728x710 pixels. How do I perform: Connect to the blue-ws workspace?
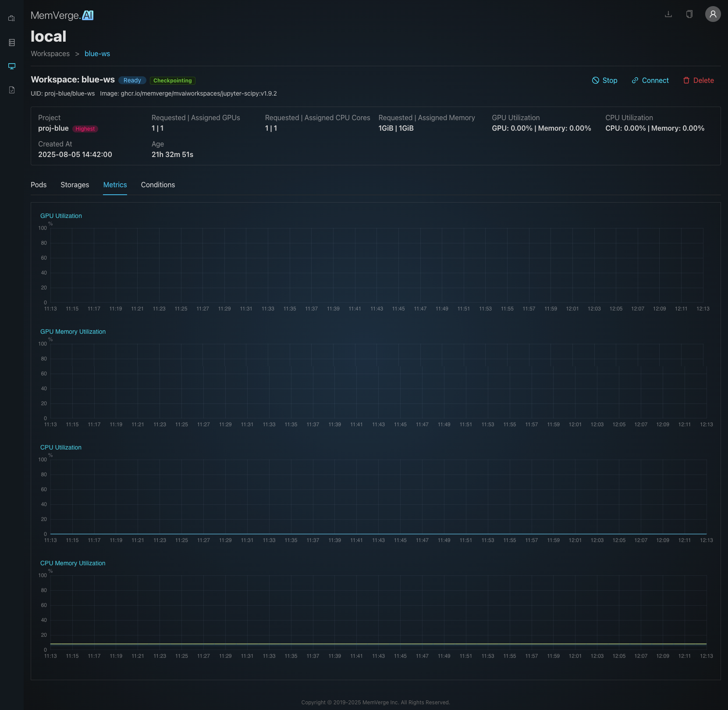[650, 80]
